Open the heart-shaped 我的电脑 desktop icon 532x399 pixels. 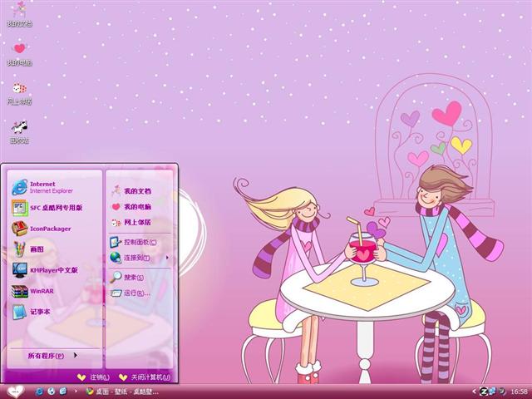point(19,53)
